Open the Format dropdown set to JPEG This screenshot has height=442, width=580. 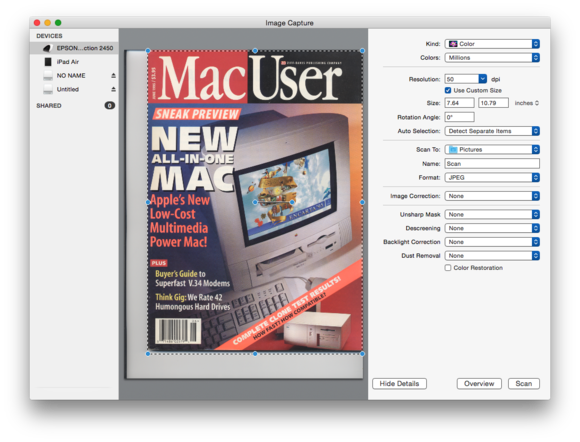pyautogui.click(x=492, y=178)
